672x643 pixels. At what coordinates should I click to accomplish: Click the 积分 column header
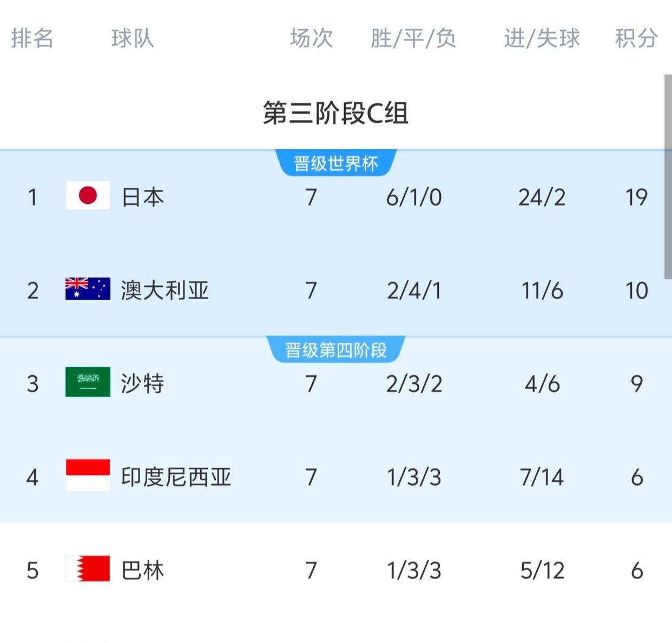tap(636, 38)
